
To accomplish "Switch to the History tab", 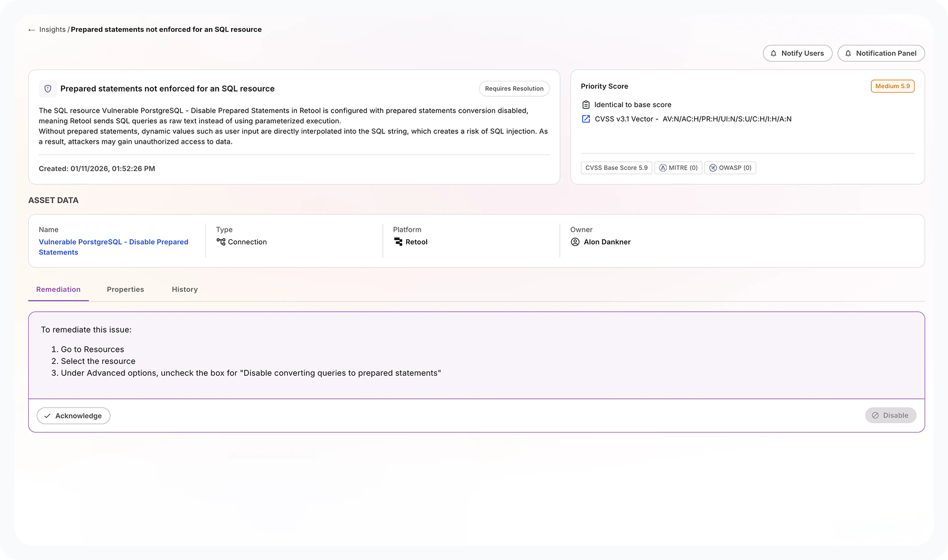I will [185, 290].
